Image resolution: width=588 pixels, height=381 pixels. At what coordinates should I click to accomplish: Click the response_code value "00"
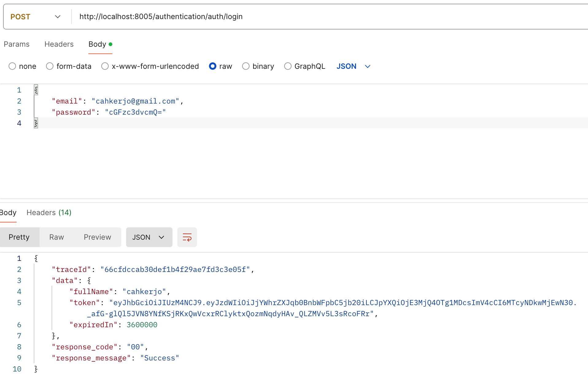pos(135,347)
